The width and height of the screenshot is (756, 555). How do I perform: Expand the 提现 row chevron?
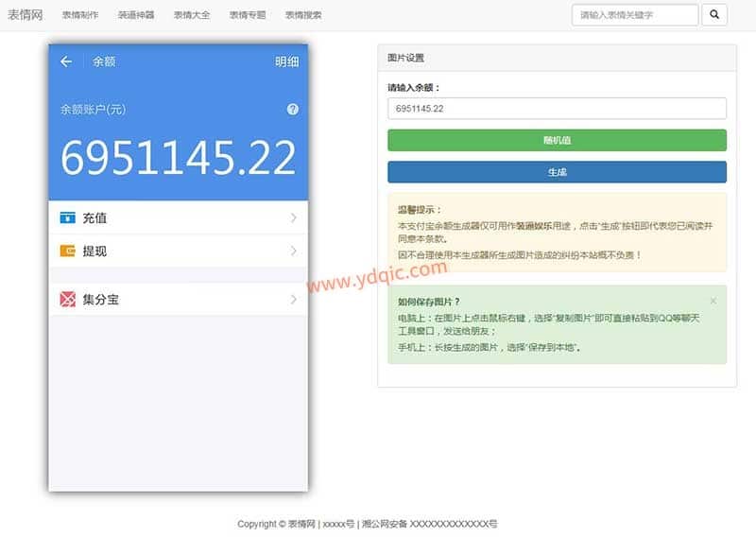pyautogui.click(x=293, y=251)
